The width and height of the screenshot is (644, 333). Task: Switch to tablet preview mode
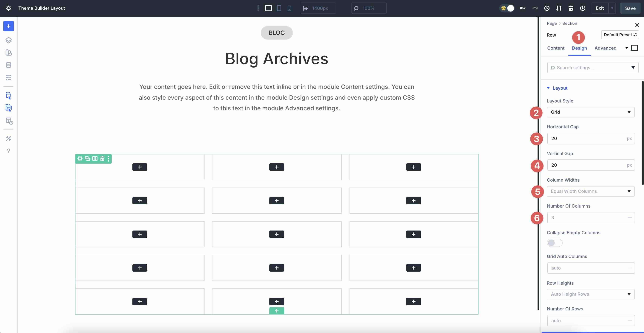click(279, 8)
